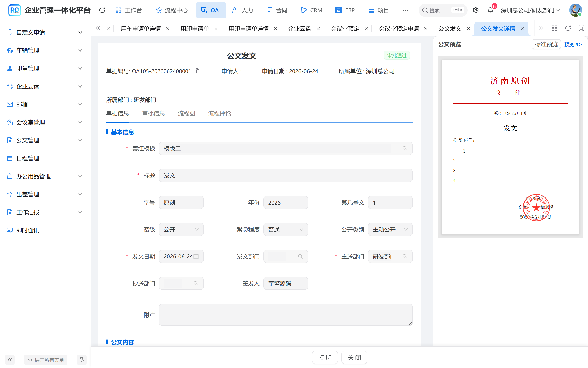
Task: Switch to the 流程评论 tab
Action: (x=219, y=113)
